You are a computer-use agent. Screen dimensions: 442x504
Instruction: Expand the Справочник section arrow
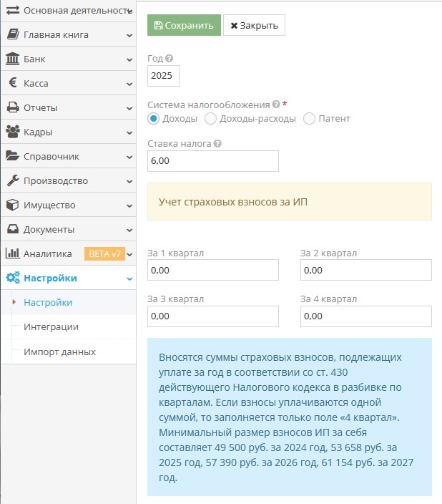click(129, 157)
